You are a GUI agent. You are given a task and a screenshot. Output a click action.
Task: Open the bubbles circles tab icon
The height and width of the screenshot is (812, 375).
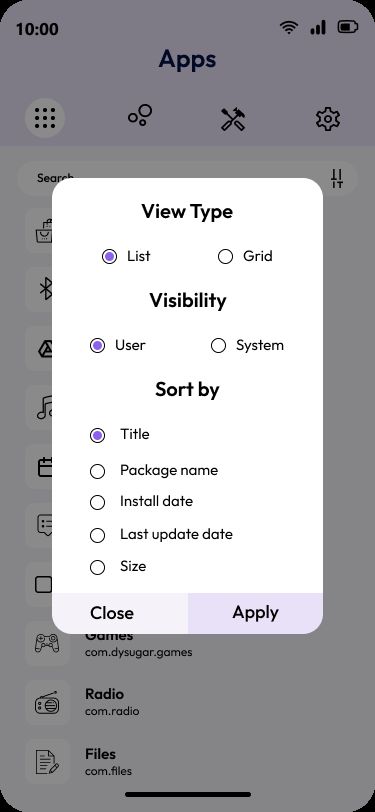(140, 115)
